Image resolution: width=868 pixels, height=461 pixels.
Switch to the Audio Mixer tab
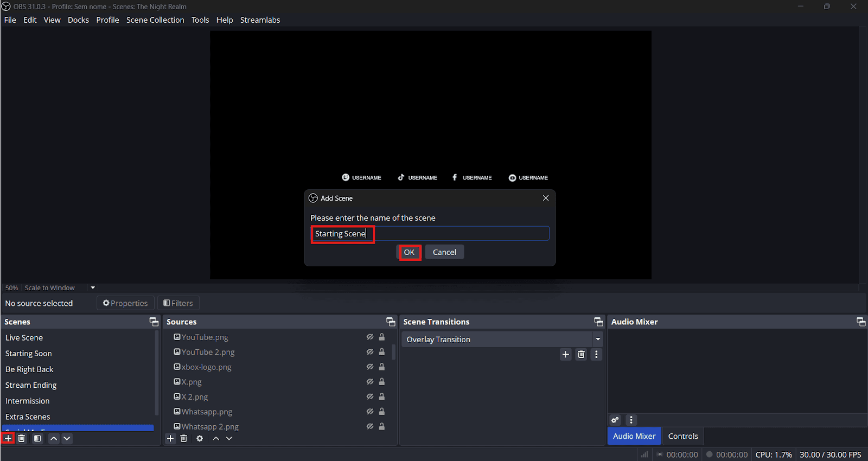click(x=634, y=436)
